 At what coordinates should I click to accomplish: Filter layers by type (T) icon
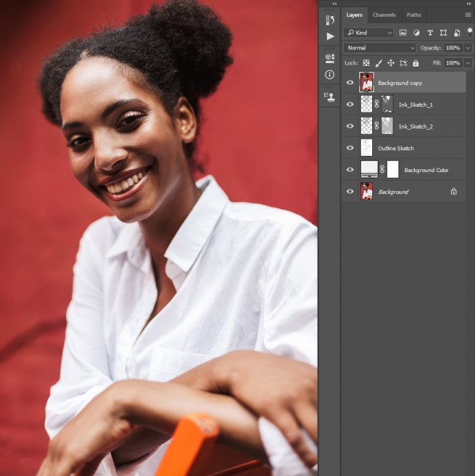(x=430, y=33)
